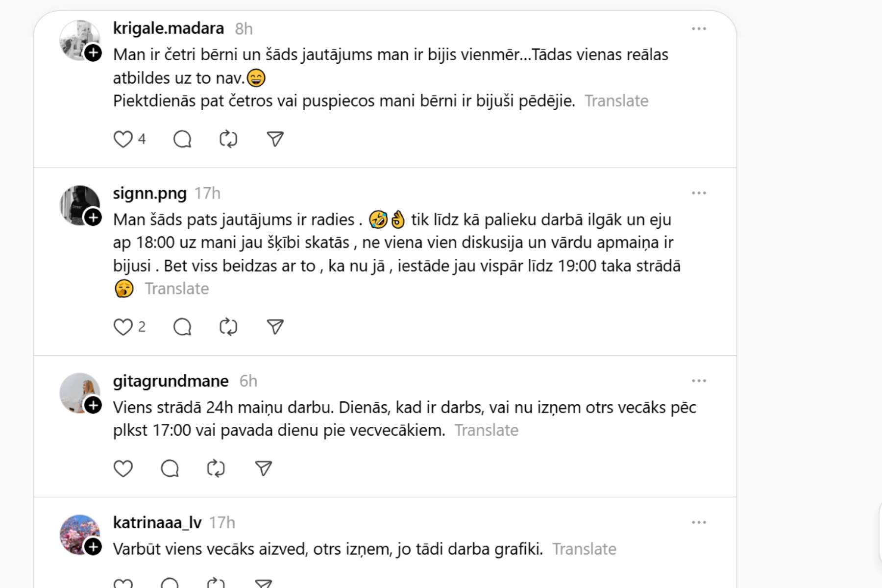Reply to gitagrundmane's comment
The image size is (882, 588).
tap(170, 468)
